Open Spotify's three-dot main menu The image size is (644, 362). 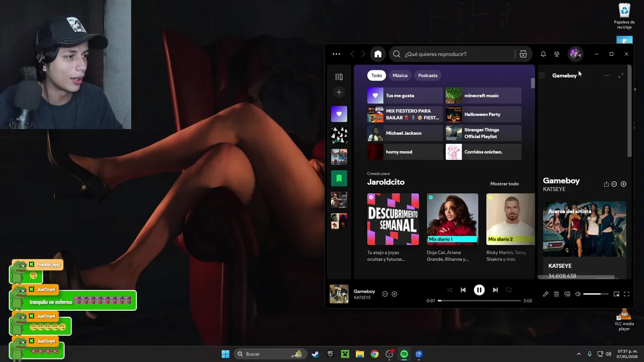(337, 54)
